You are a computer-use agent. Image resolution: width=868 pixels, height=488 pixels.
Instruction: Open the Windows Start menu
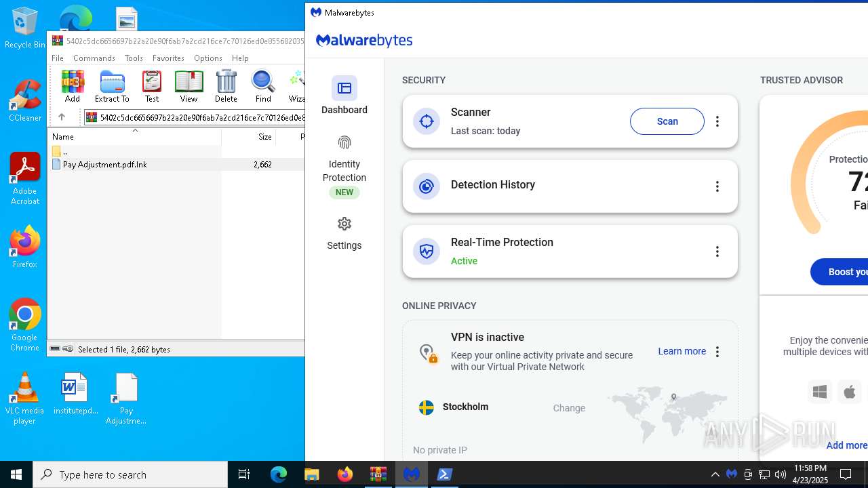[16, 474]
